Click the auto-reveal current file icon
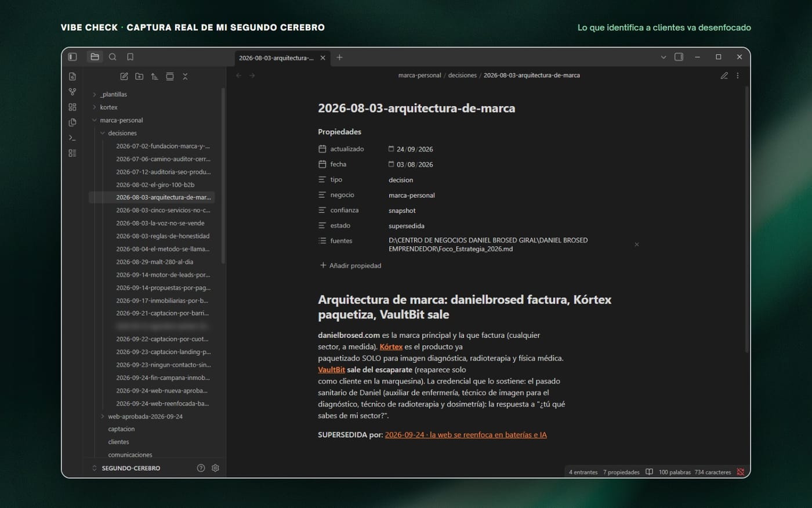The height and width of the screenshot is (508, 812). coord(170,77)
